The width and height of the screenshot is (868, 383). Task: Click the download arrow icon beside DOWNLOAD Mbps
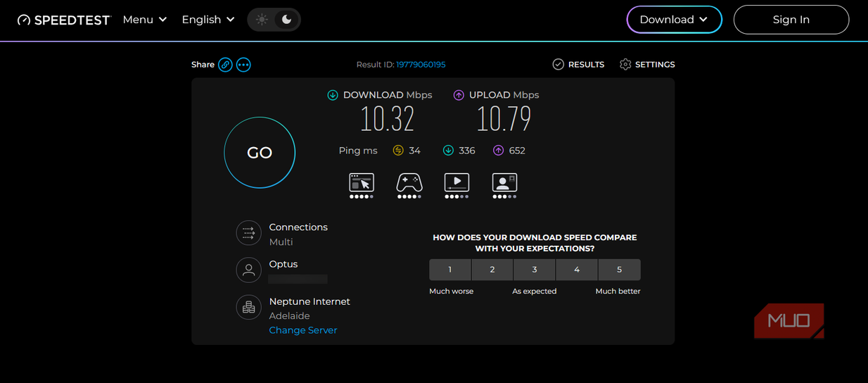pos(333,95)
